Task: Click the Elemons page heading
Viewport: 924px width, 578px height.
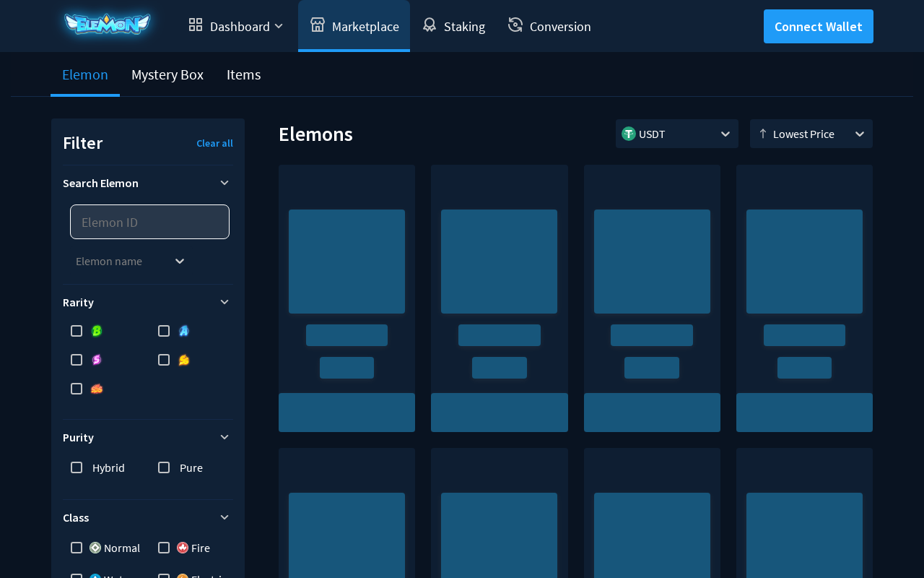Action: [315, 134]
